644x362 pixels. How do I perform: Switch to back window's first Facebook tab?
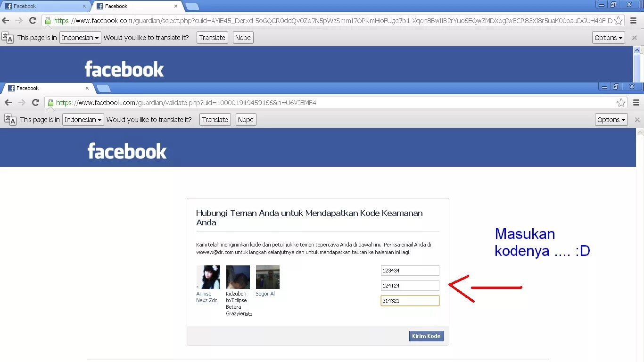coord(45,6)
